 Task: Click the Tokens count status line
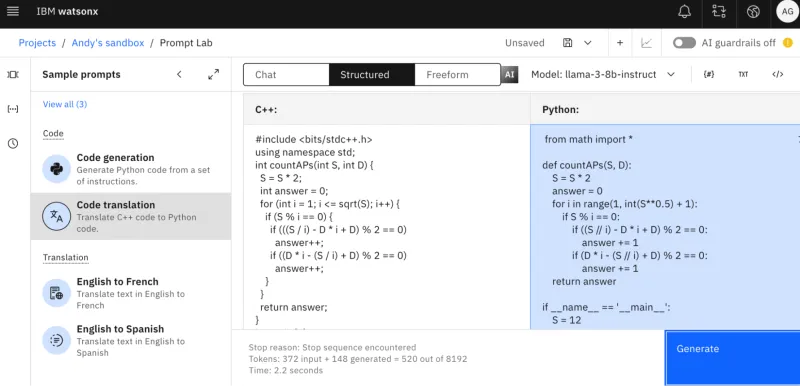click(358, 359)
